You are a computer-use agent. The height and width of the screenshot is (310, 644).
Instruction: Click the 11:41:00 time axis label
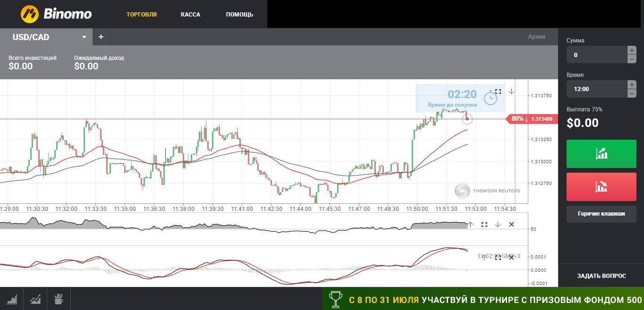243,209
